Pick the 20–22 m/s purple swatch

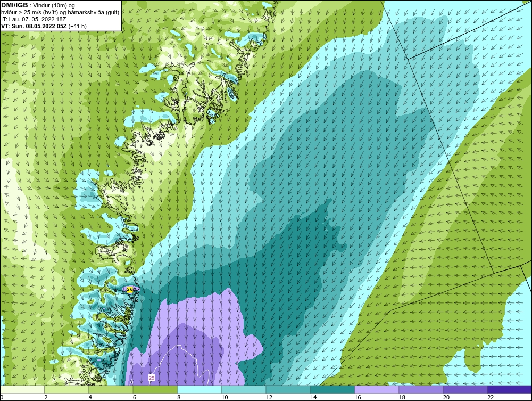(x=465, y=389)
